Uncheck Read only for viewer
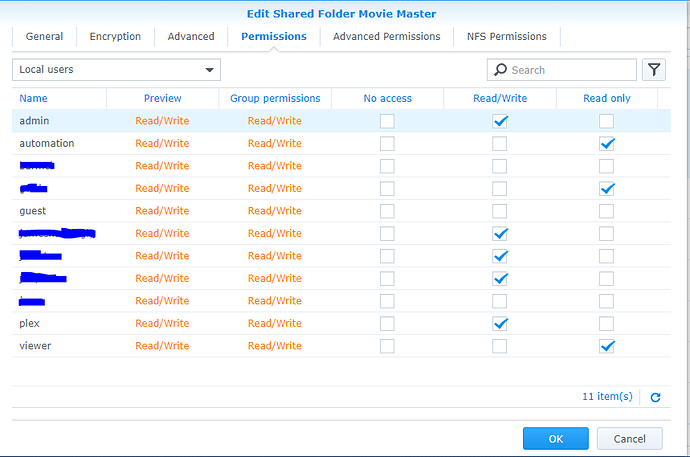The width and height of the screenshot is (690, 457). (x=607, y=346)
